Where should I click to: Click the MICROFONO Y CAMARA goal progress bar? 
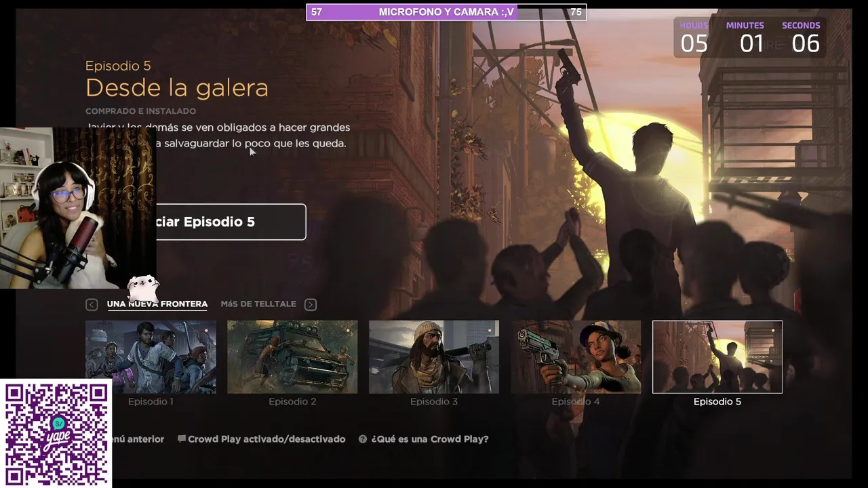446,12
